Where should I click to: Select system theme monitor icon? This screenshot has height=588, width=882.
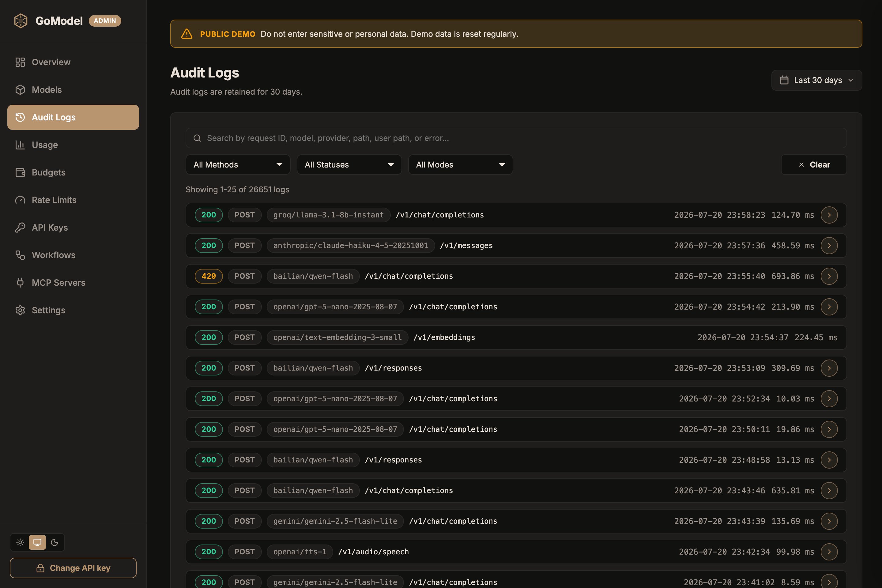pyautogui.click(x=37, y=542)
